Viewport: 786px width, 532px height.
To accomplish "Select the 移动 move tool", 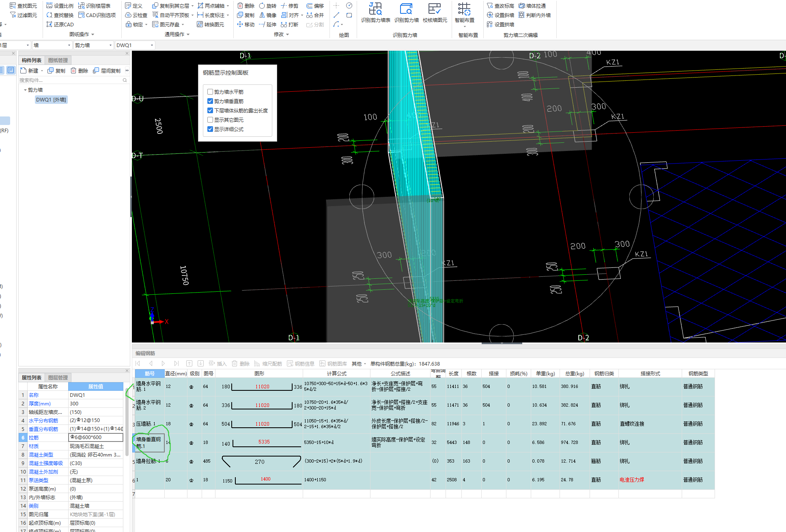I will tap(245, 24).
